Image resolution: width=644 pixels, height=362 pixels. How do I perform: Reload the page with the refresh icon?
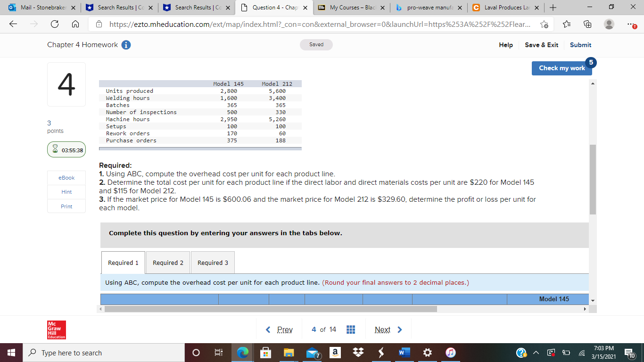pyautogui.click(x=55, y=25)
